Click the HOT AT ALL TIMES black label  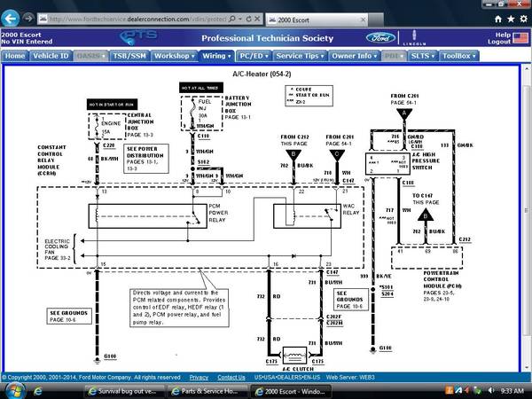click(201, 88)
